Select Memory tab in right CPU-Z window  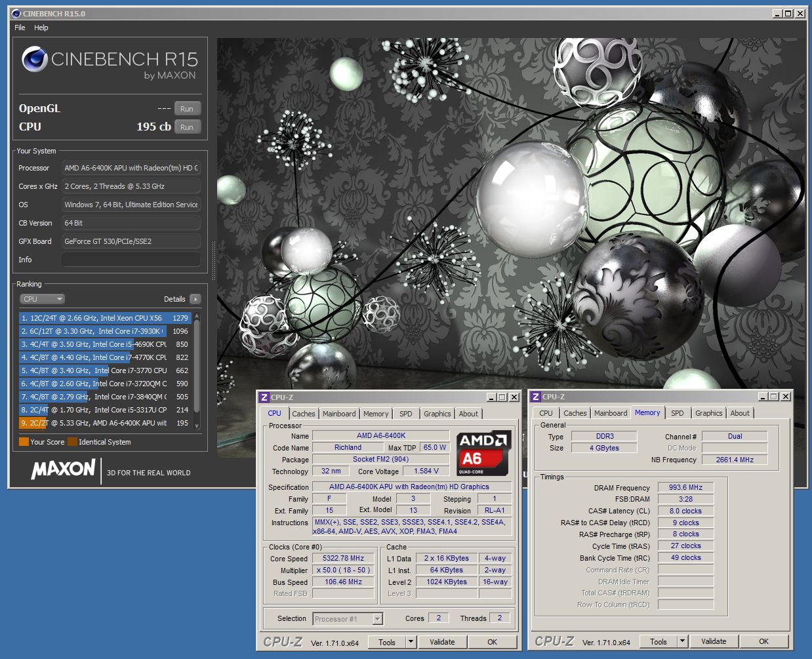pos(647,412)
